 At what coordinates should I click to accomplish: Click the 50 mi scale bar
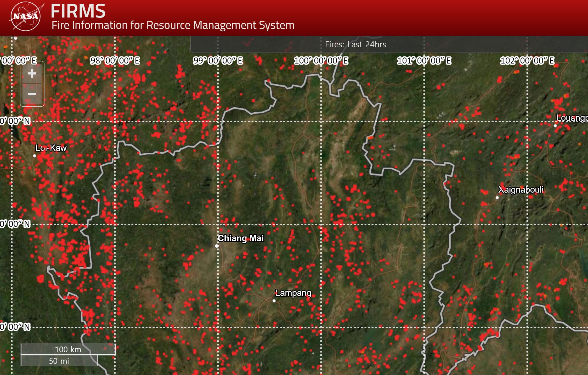tap(59, 361)
